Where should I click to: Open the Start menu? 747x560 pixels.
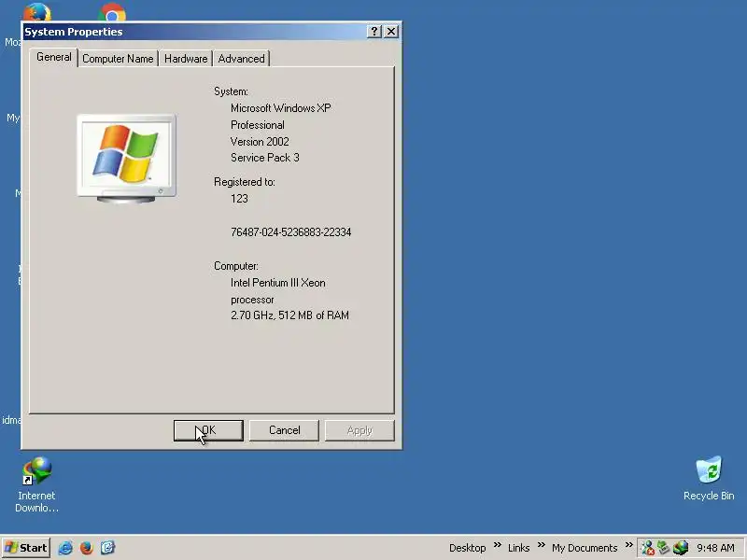(26, 548)
